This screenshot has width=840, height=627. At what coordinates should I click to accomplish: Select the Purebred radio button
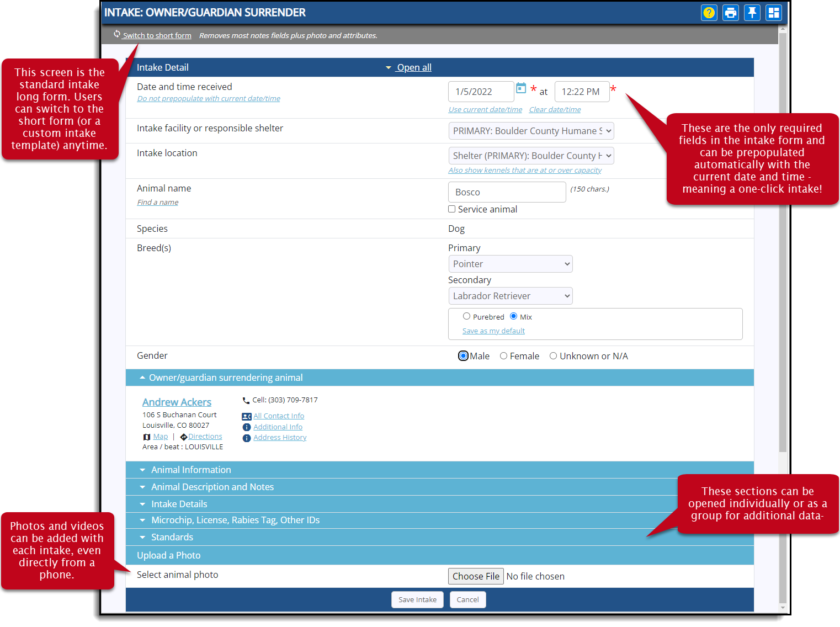click(466, 316)
